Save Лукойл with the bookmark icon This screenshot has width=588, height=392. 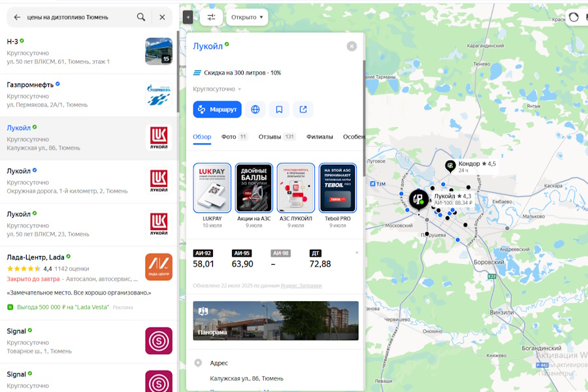279,109
